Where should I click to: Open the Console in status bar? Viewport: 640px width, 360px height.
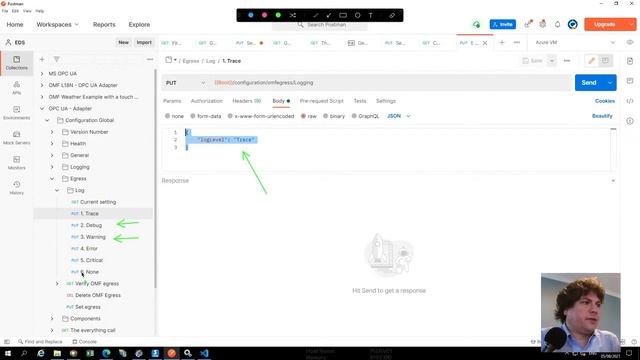click(x=84, y=342)
